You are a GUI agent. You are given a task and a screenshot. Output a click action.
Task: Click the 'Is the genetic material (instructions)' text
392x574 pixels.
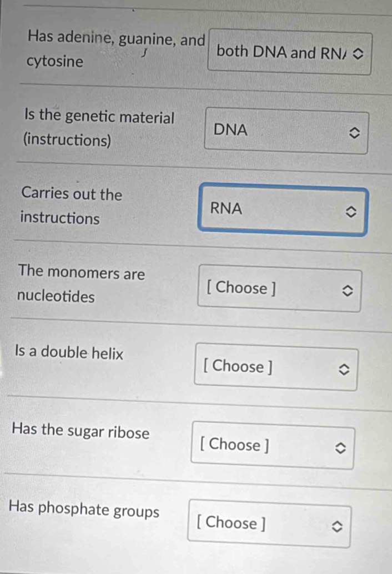tap(98, 128)
